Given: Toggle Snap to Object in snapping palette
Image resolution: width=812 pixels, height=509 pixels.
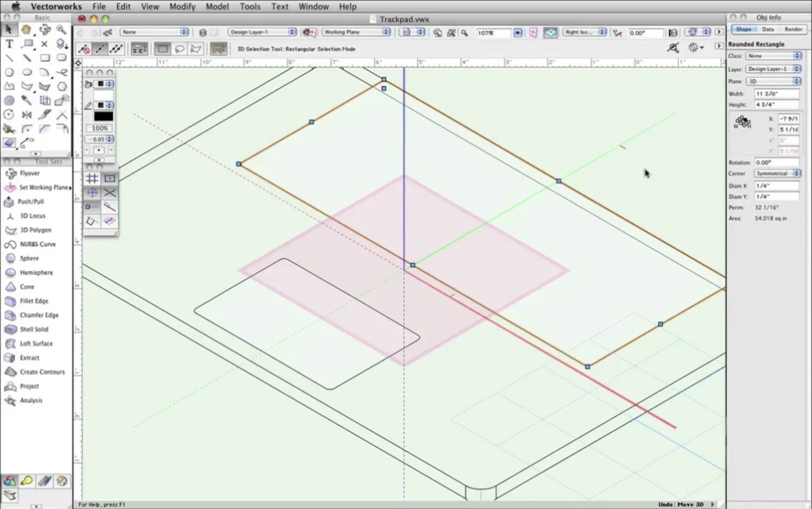Looking at the screenshot, I should click(110, 178).
